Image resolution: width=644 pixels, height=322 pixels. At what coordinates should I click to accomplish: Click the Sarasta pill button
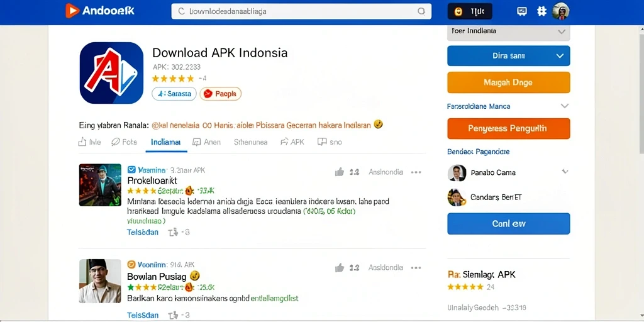coord(174,94)
